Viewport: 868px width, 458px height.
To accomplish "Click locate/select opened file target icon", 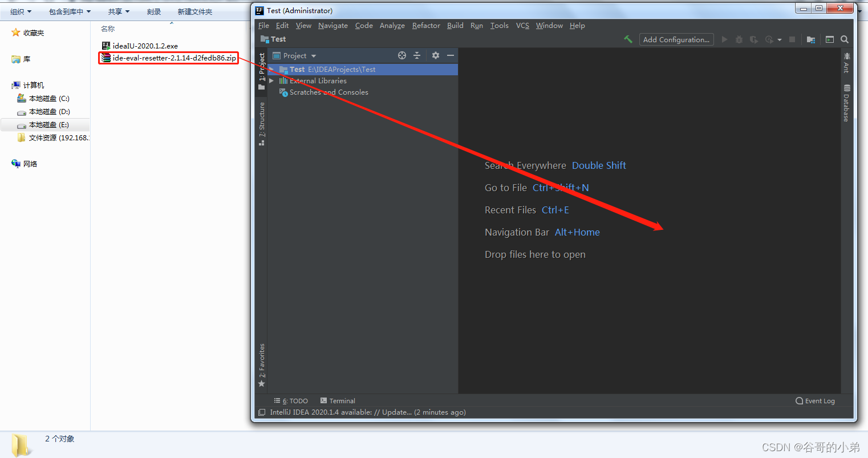I will tap(402, 55).
